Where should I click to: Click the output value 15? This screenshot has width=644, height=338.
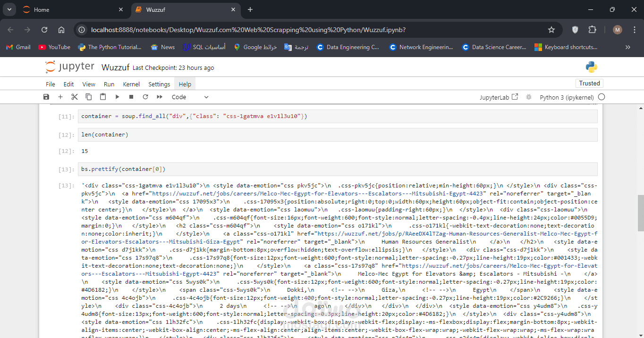click(85, 152)
